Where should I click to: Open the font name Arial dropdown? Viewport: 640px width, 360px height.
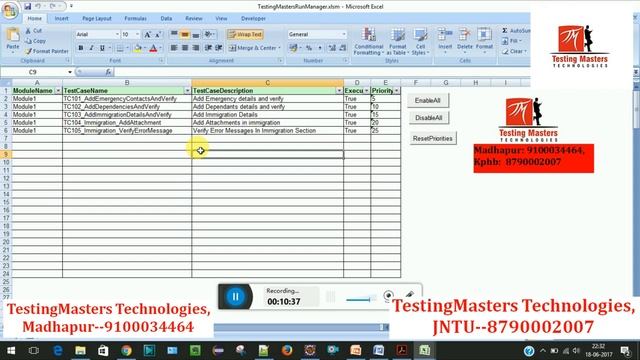pyautogui.click(x=117, y=34)
